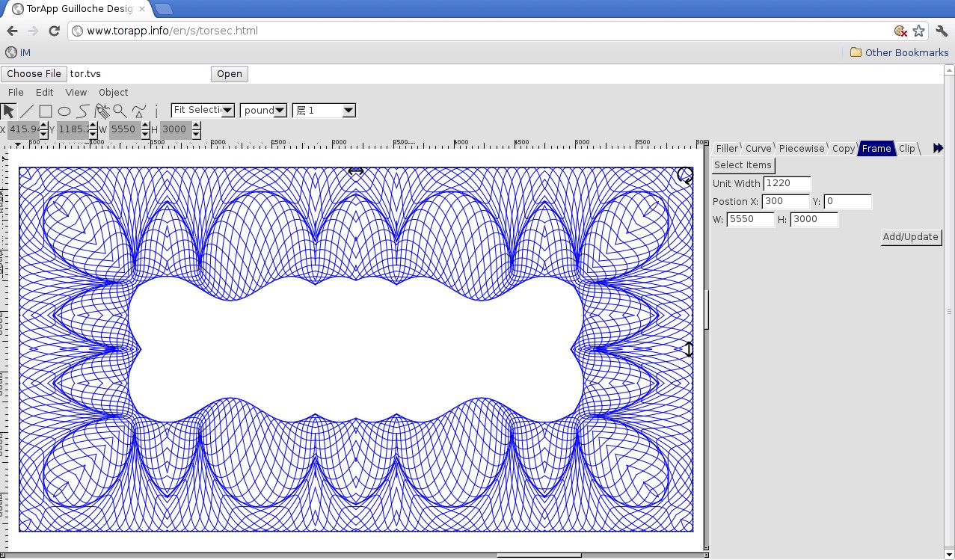
Task: Show more tabs with double-arrow icon
Action: (x=938, y=148)
